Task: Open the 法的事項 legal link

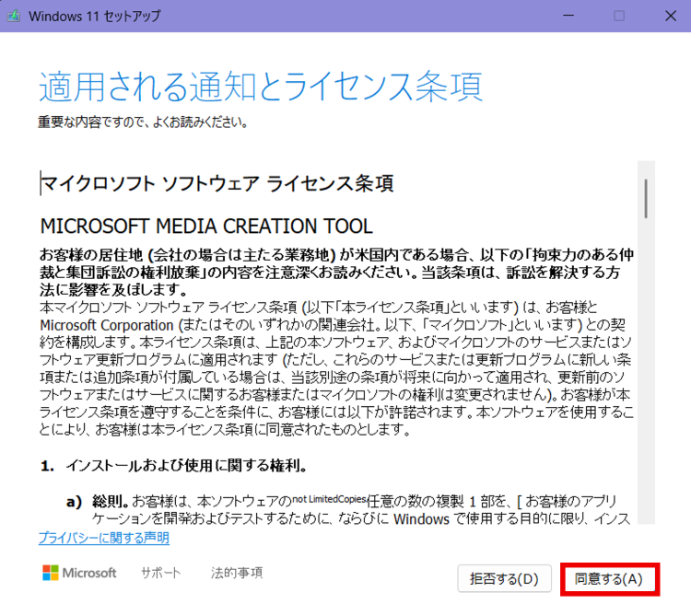Action: (x=237, y=573)
